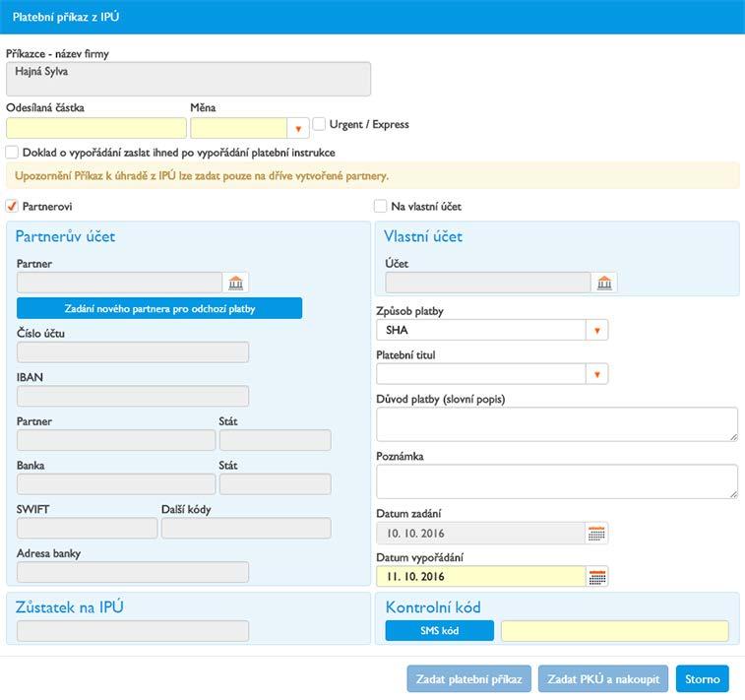Expand the Způsob platby dropdown showing SHA
Viewport: 745px width, 700px height.
[596, 330]
